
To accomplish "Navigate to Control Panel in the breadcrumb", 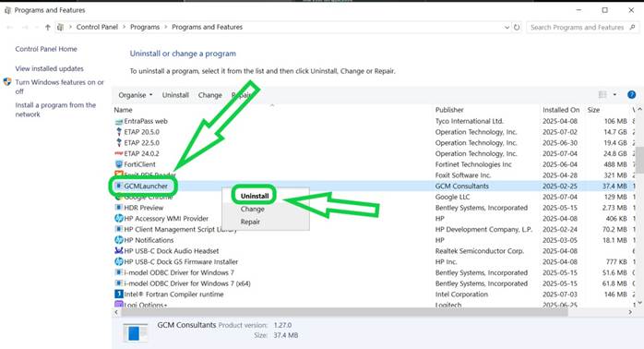I will pos(97,27).
